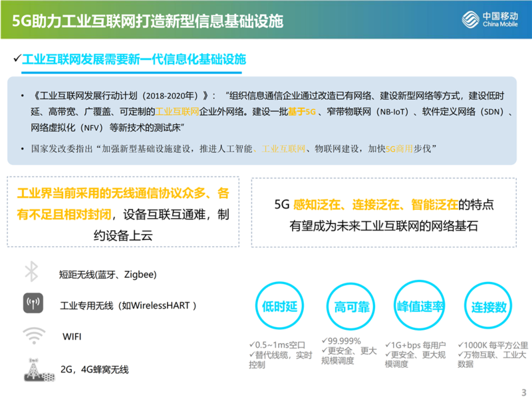The image size is (532, 399).
Task: Click the 短距无线(蓝牙、Zigbee) label
Action: coord(107,274)
